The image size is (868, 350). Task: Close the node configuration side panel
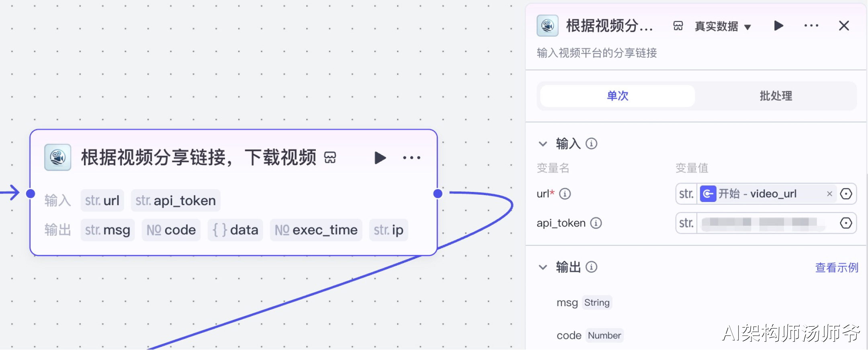(844, 26)
